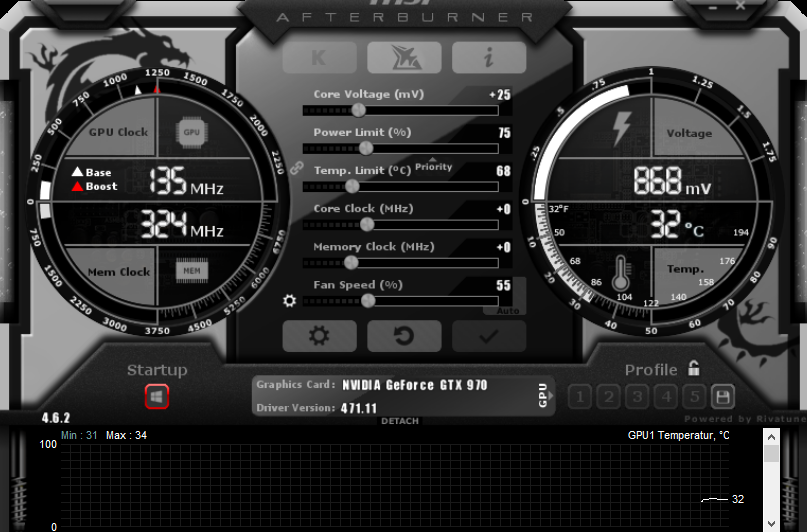Image resolution: width=807 pixels, height=532 pixels.
Task: Click the monitor scrollbar thumb
Action: [771, 453]
